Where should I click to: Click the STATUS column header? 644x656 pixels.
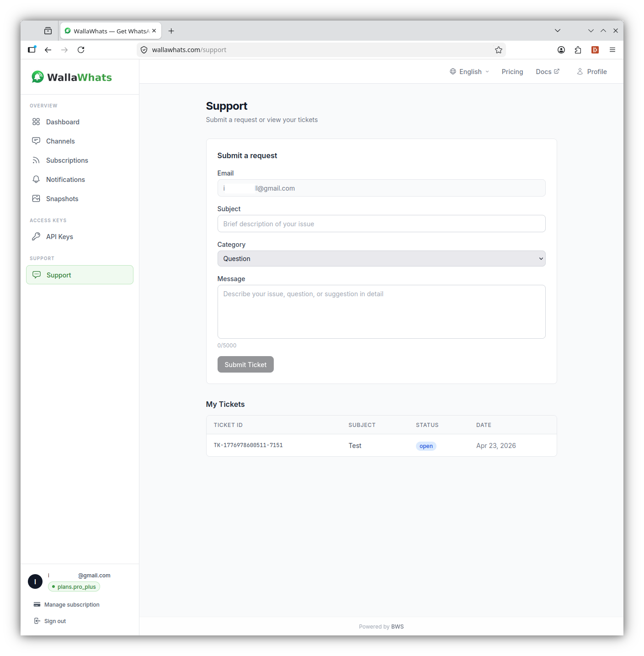click(x=427, y=425)
